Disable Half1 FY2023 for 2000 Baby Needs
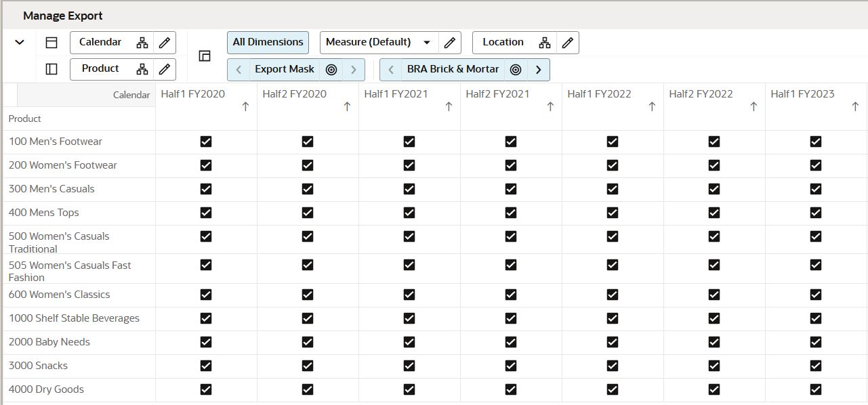Screen dimensions: 868x405 816,341
